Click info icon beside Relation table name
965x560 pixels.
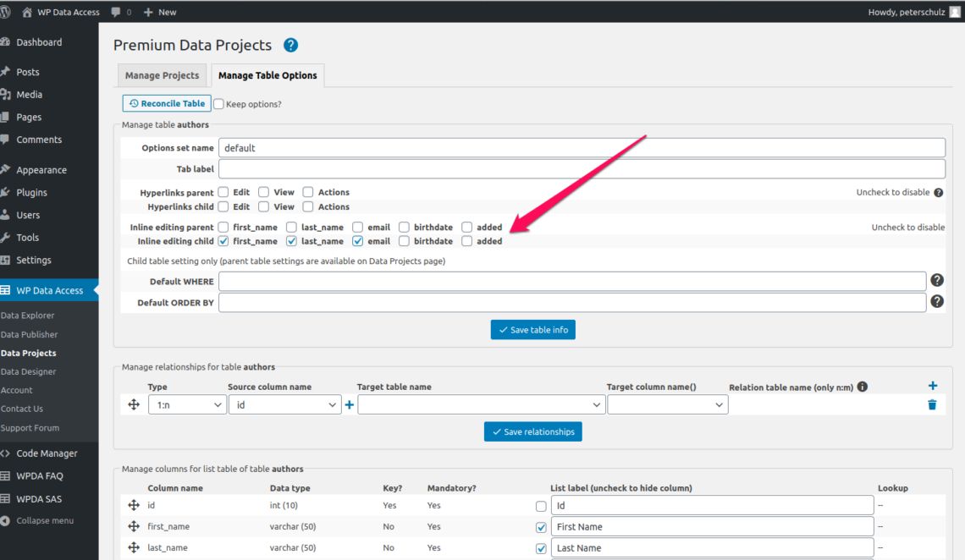tap(863, 387)
